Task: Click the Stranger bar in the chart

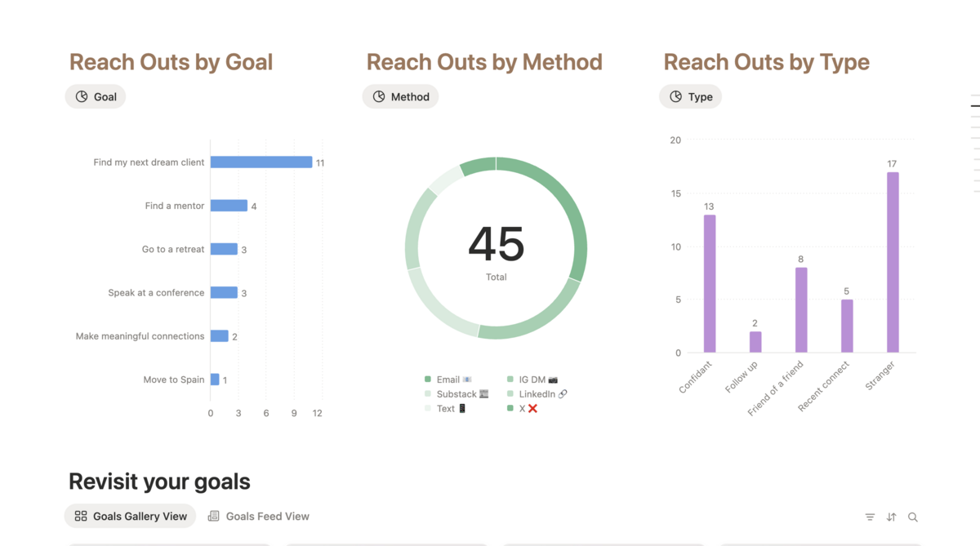Action: [893, 261]
